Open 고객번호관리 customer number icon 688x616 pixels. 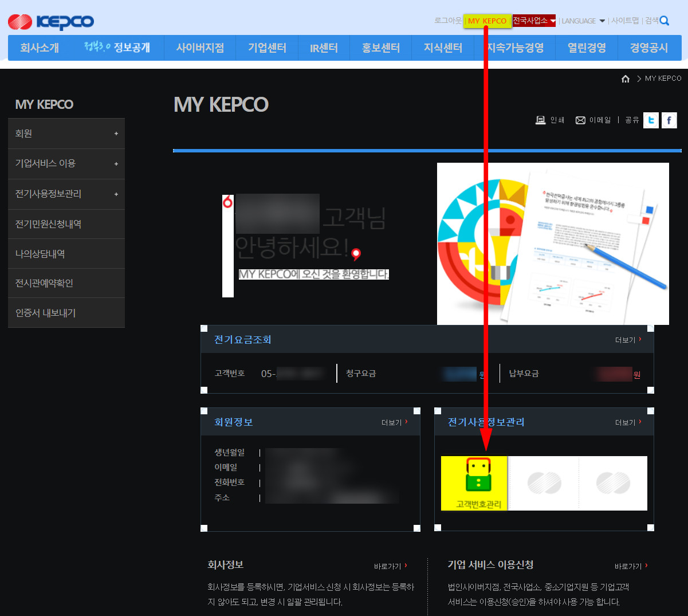tap(474, 483)
